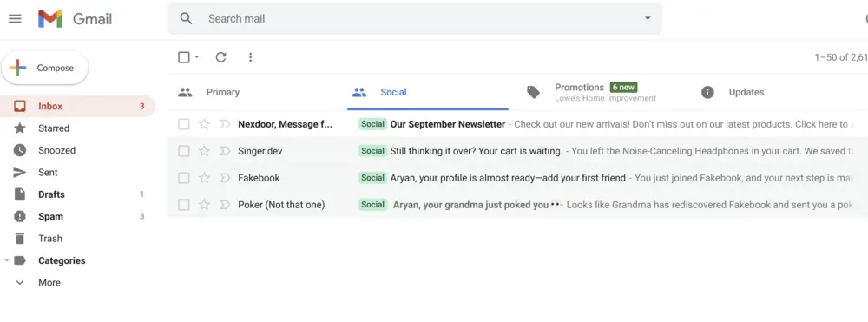The image size is (868, 322).
Task: Star the Nexdoor newsletter email
Action: click(204, 124)
